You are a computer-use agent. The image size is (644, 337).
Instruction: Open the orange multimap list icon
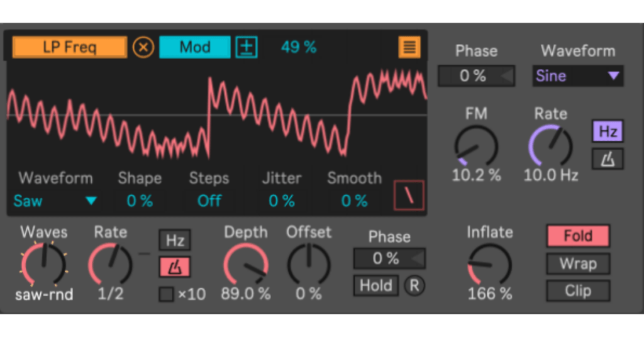pos(409,47)
